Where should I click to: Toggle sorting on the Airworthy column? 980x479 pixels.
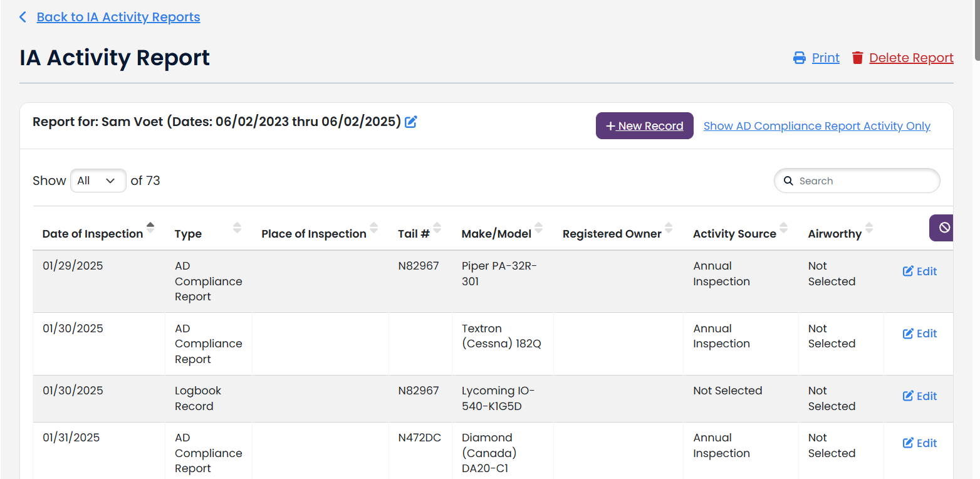pos(869,228)
